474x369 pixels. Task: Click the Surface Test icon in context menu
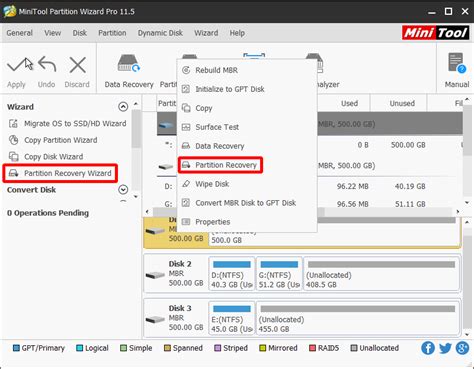pyautogui.click(x=186, y=127)
